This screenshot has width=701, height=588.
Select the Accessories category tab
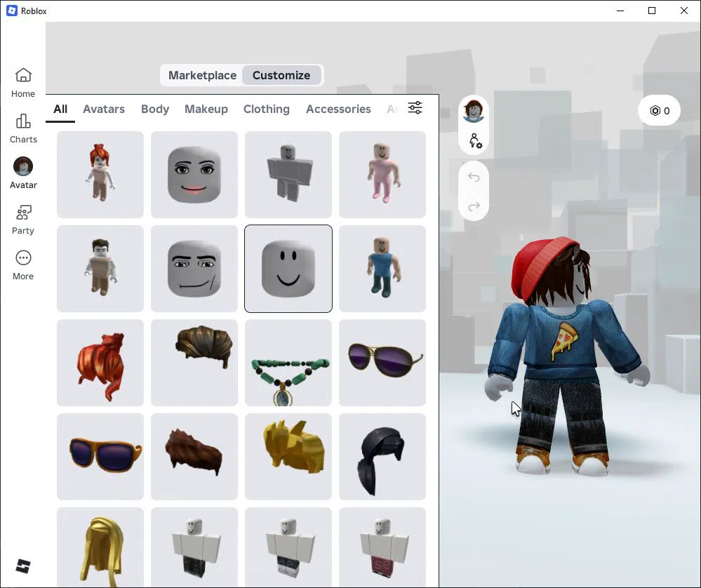[338, 109]
